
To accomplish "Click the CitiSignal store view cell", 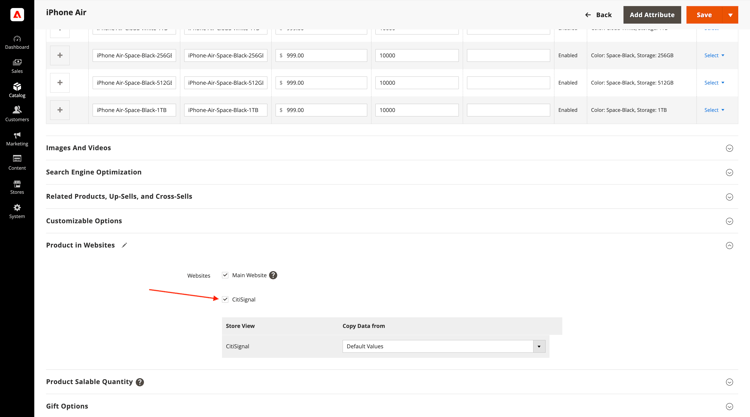I will tap(237, 346).
